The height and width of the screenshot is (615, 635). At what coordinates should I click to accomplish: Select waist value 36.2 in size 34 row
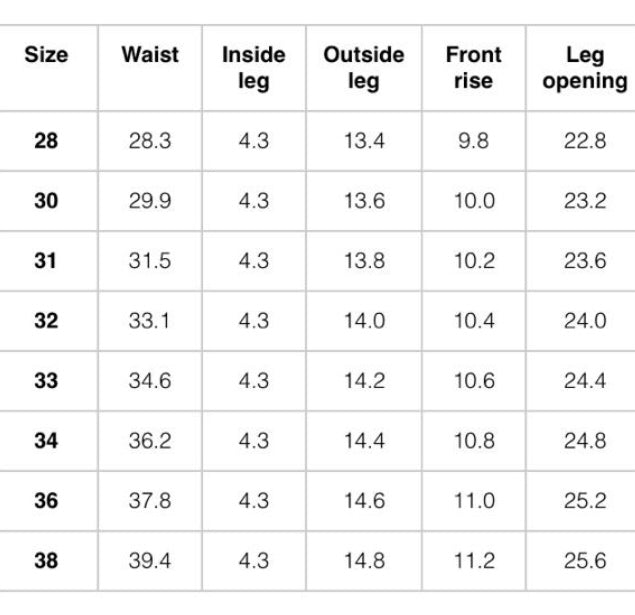tap(150, 441)
